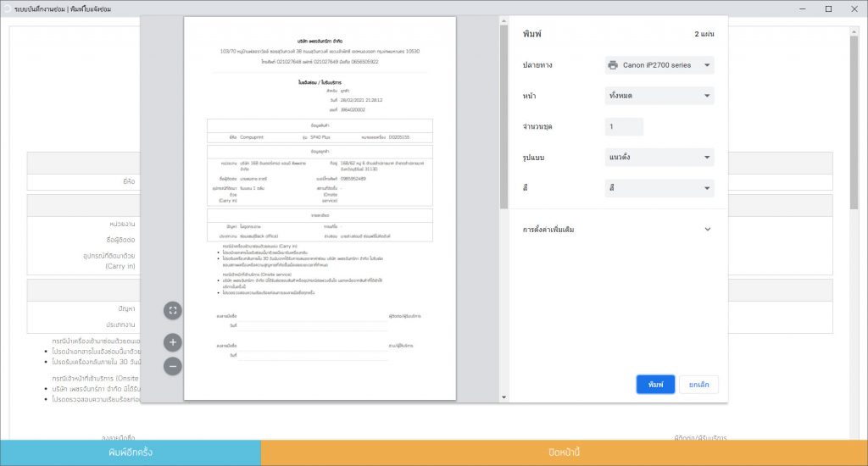The height and width of the screenshot is (466, 868).
Task: Click the copies number input field
Action: [x=624, y=127]
